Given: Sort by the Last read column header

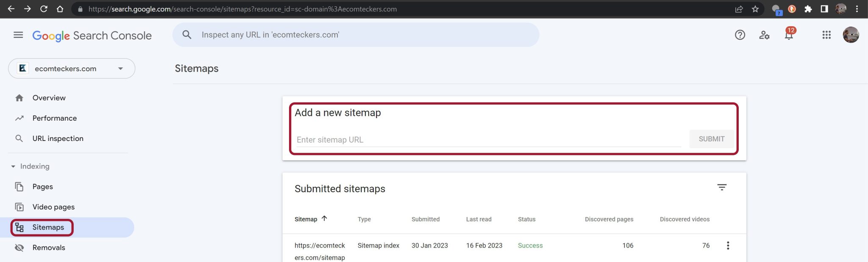Looking at the screenshot, I should tap(479, 219).
